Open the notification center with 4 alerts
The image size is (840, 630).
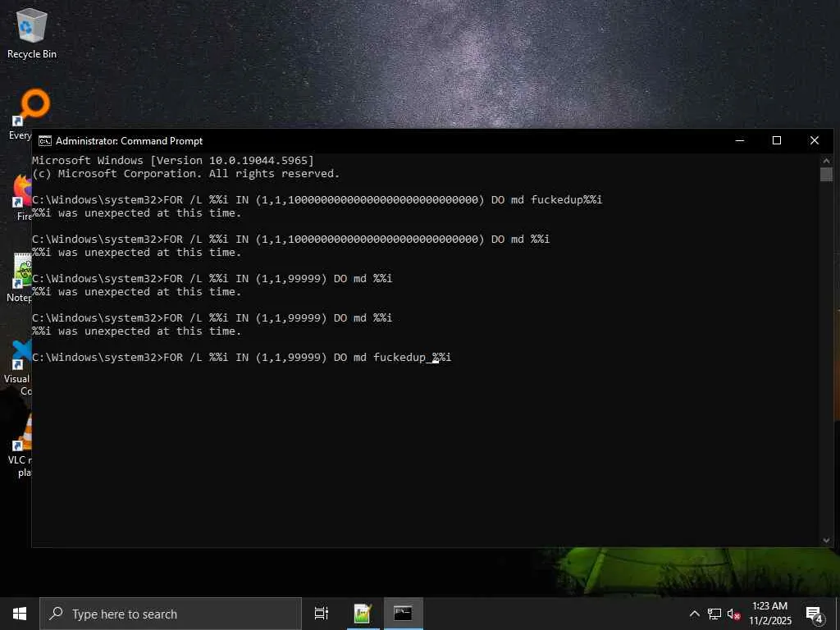(814, 614)
